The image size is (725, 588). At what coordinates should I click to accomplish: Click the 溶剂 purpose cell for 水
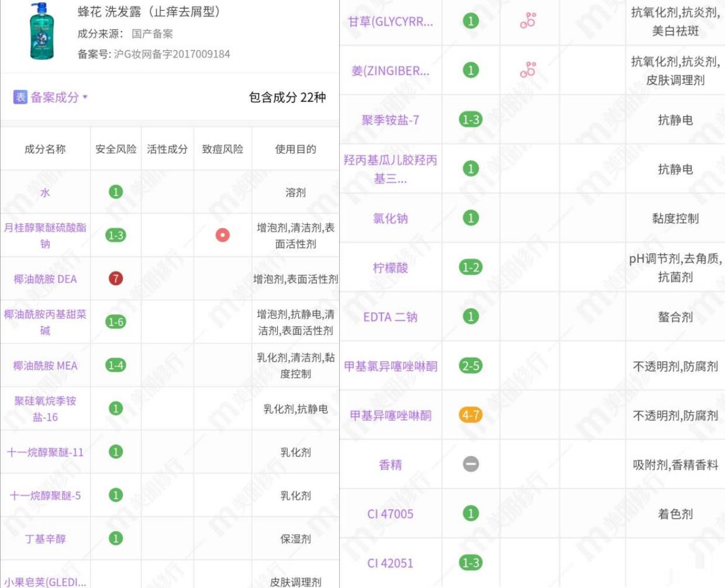point(296,192)
